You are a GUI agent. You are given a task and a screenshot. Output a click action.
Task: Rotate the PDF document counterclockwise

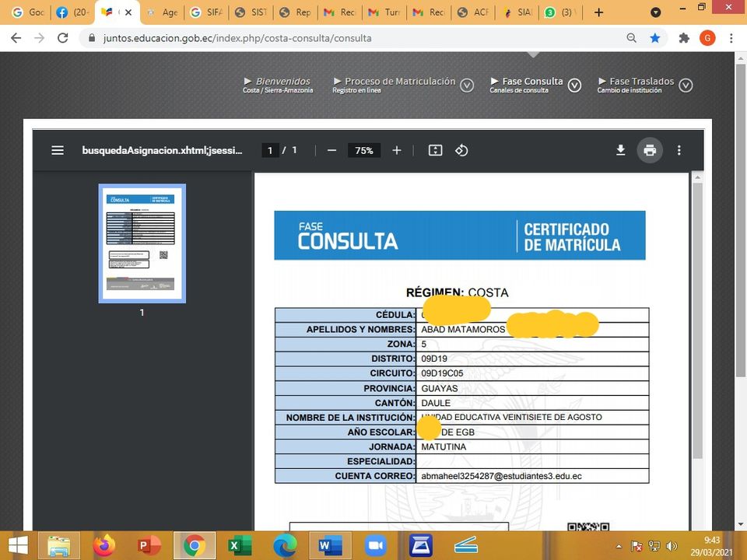(461, 150)
